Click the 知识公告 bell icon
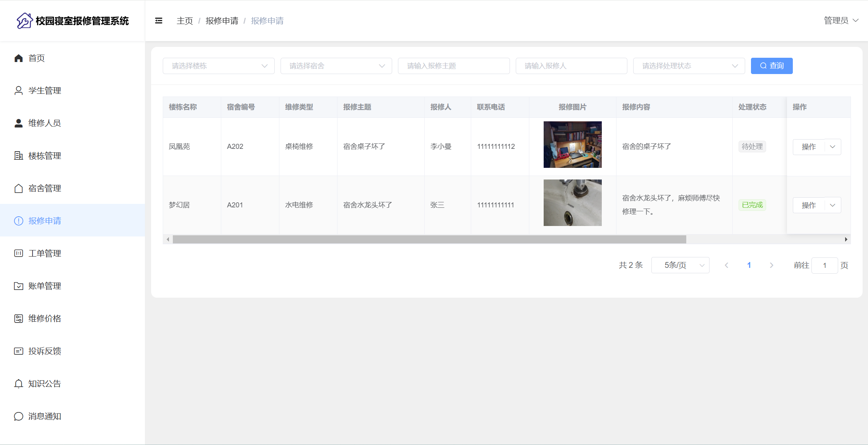The height and width of the screenshot is (445, 868). pos(19,384)
